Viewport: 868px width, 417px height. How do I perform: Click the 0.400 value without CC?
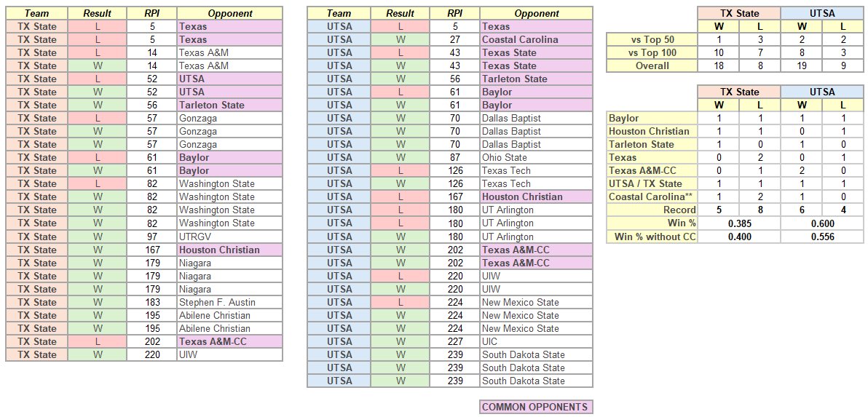[740, 237]
